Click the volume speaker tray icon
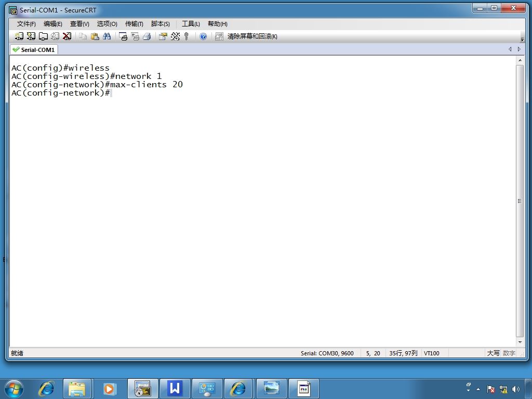Screen dimensions: 532x399 point(516,389)
